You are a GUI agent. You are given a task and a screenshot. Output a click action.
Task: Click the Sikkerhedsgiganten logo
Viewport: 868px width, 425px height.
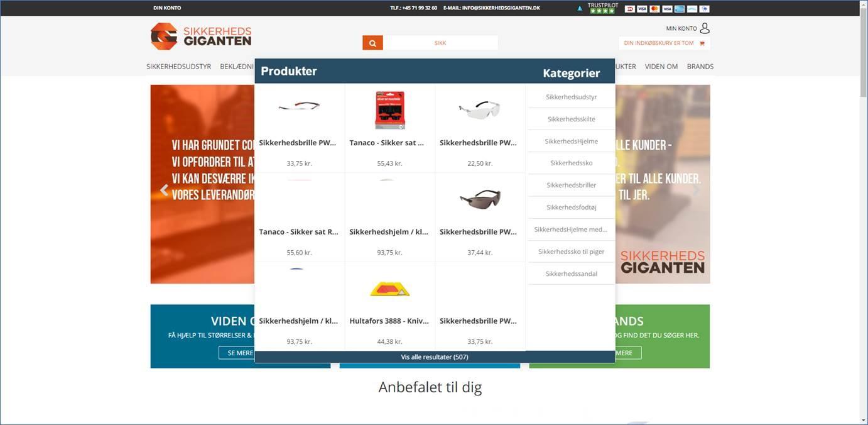pos(200,36)
